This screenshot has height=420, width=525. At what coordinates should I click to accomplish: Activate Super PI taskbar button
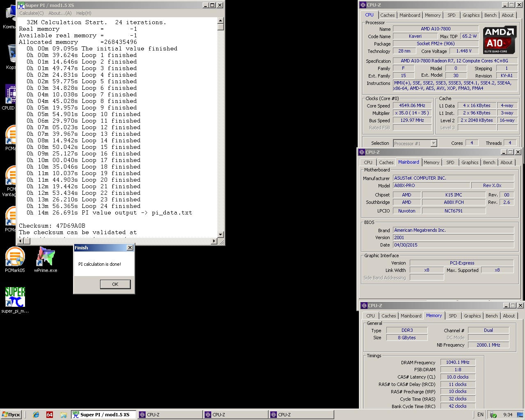(104, 415)
